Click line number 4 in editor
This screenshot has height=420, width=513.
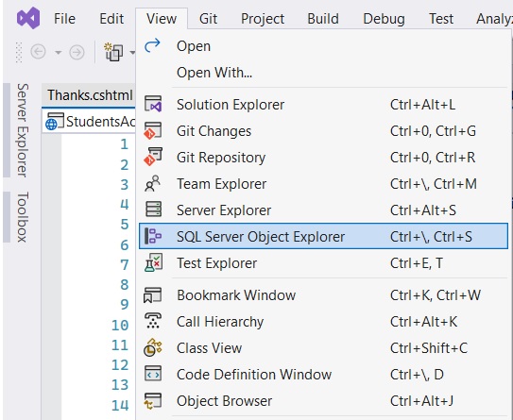pyautogui.click(x=124, y=205)
